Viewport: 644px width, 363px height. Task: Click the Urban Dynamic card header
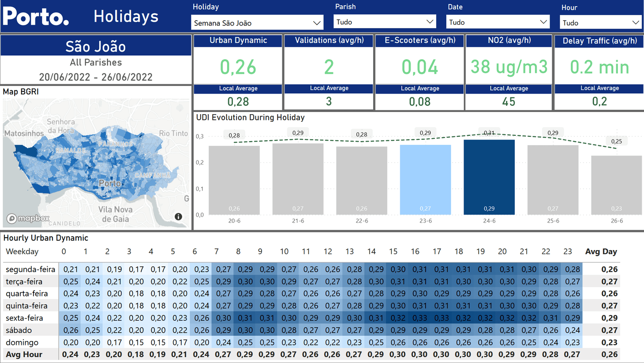[x=238, y=41]
